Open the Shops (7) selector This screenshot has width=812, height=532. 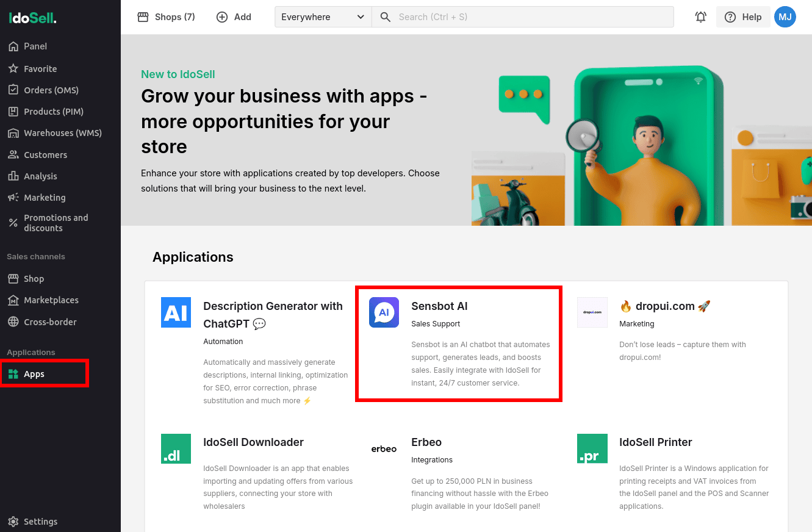click(167, 17)
